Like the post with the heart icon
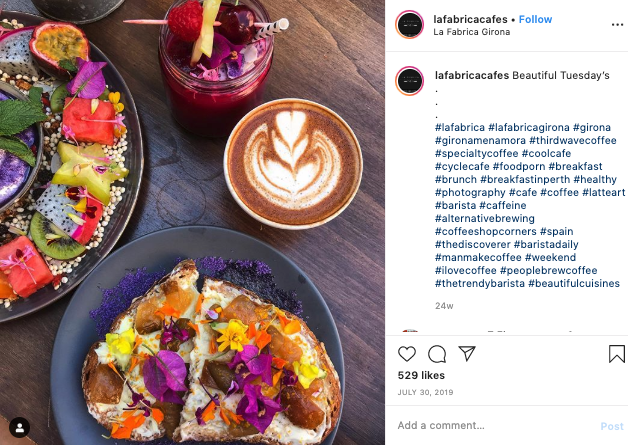This screenshot has width=628, height=445. point(407,354)
